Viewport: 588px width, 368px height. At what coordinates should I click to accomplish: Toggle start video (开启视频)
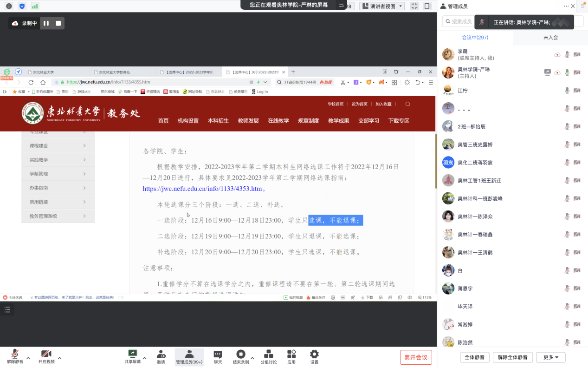tap(46, 355)
